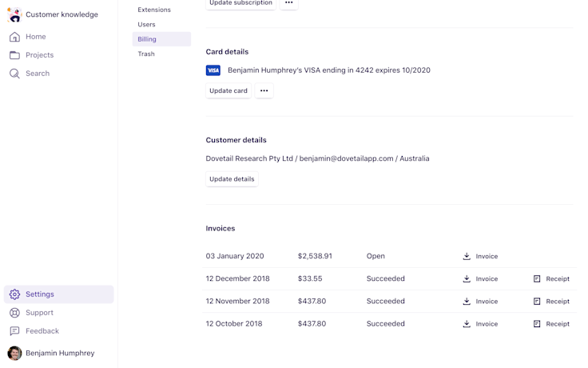Download invoice for 03 January 2020

click(x=467, y=257)
